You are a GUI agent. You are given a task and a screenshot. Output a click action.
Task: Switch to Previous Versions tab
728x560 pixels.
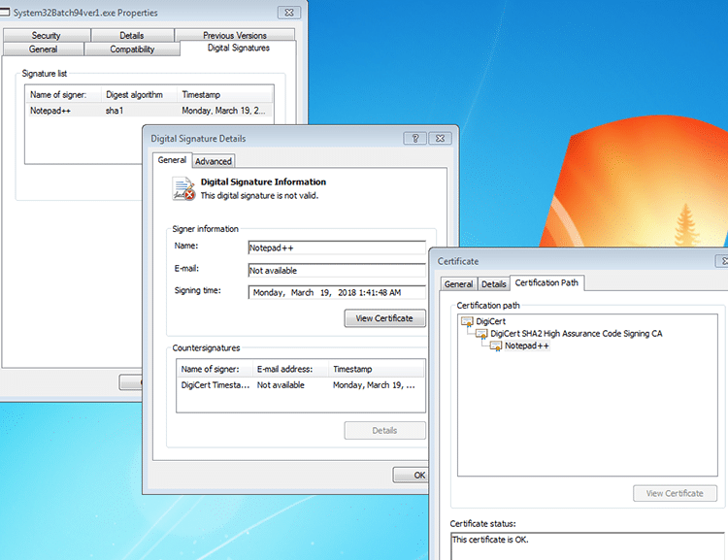pyautogui.click(x=235, y=35)
